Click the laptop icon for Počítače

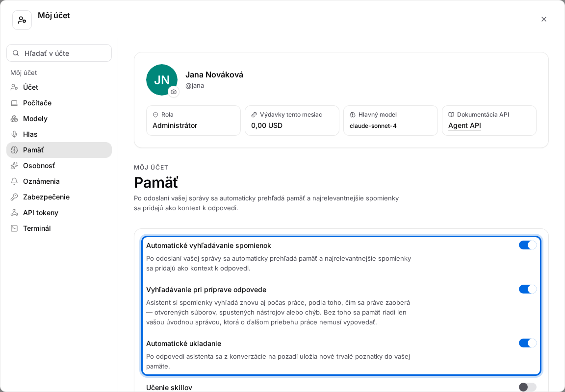[x=14, y=103]
